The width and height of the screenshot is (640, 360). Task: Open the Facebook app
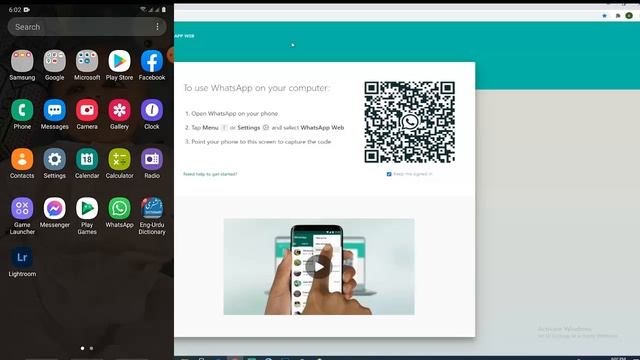(x=152, y=61)
